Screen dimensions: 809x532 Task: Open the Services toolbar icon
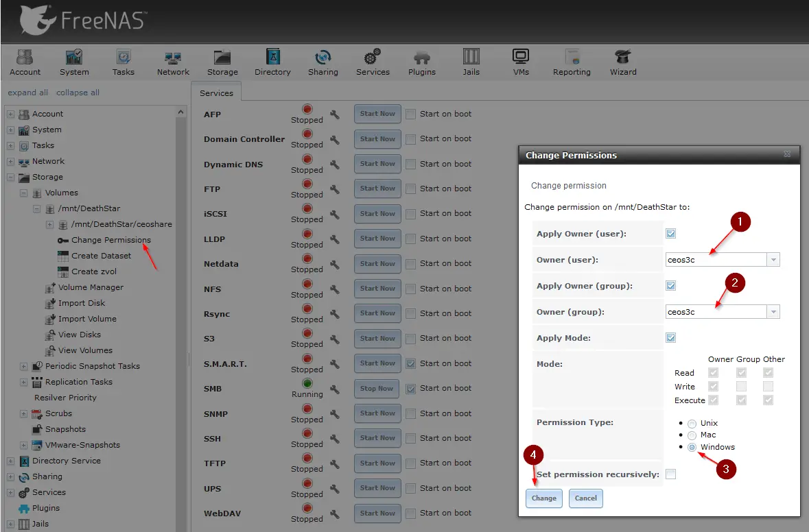373,62
